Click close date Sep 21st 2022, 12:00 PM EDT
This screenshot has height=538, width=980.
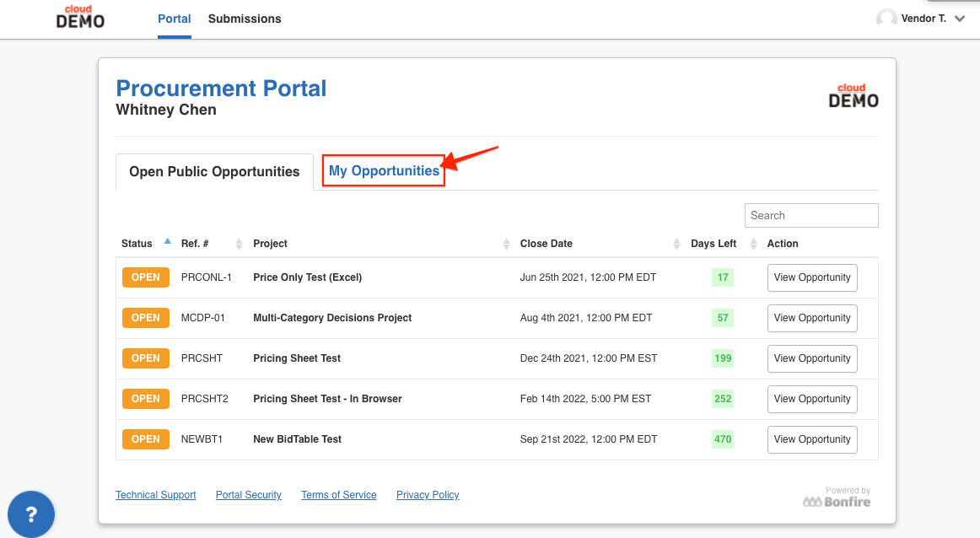(589, 439)
